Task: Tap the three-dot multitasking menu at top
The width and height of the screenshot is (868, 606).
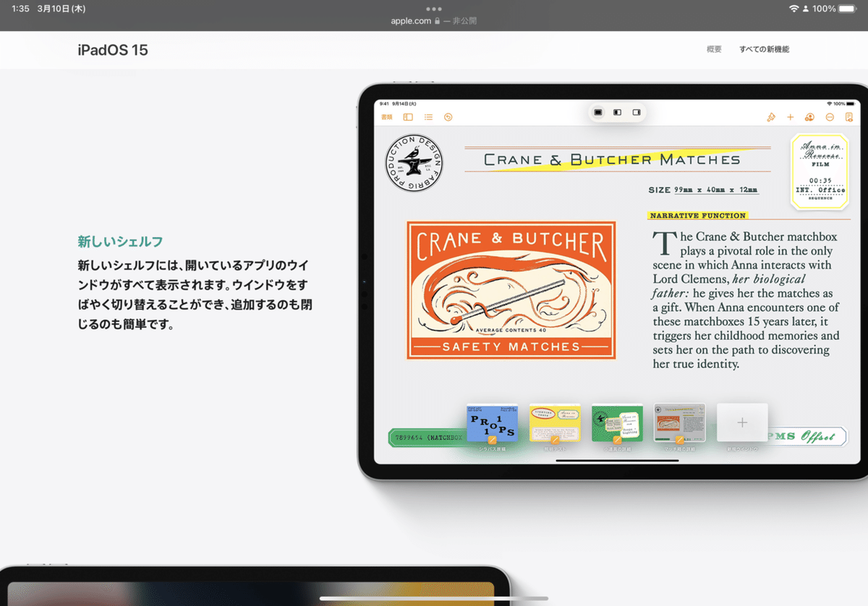Action: coord(434,9)
